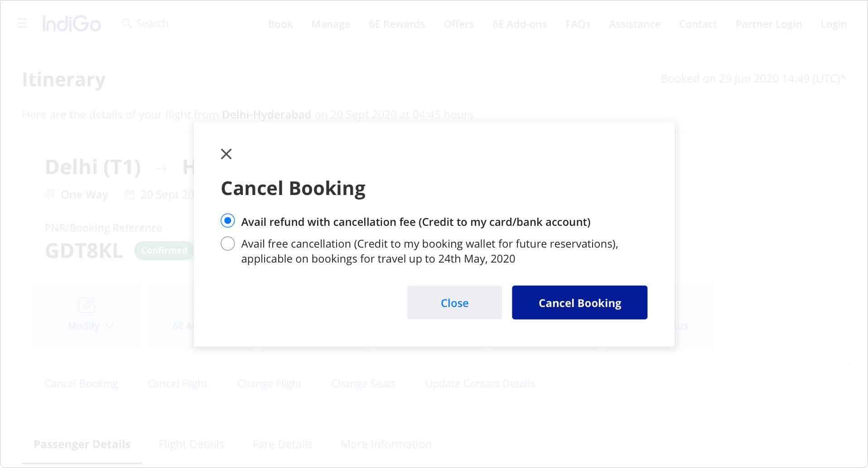Open the hamburger menu icon

click(22, 24)
